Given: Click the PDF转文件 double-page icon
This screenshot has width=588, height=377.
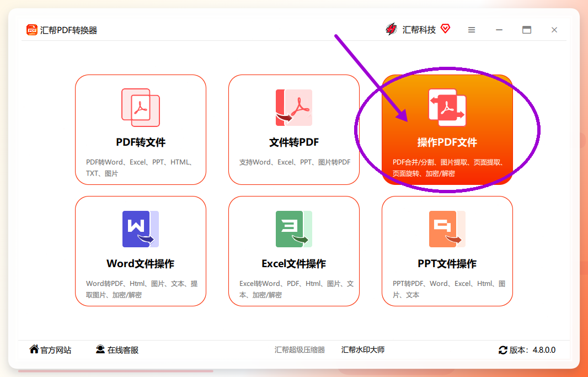Looking at the screenshot, I should (141, 107).
